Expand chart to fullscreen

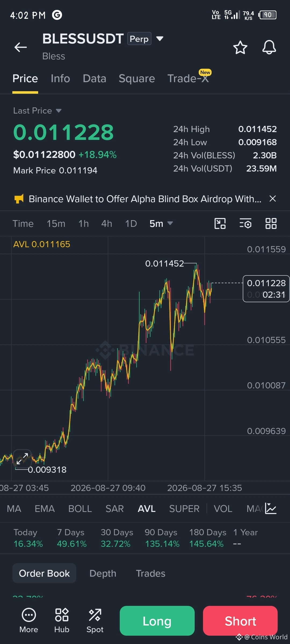tap(22, 459)
